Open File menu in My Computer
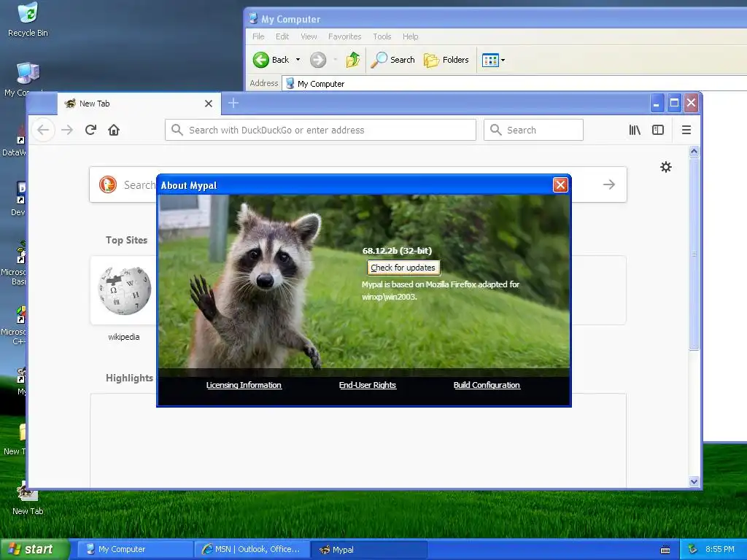The image size is (747, 560). 258,36
